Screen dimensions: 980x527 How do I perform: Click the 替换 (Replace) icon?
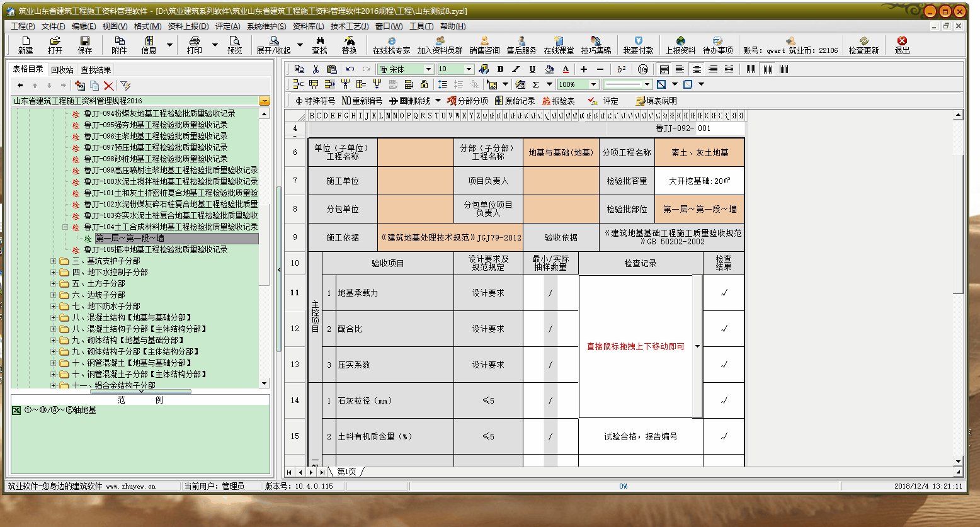tap(349, 45)
